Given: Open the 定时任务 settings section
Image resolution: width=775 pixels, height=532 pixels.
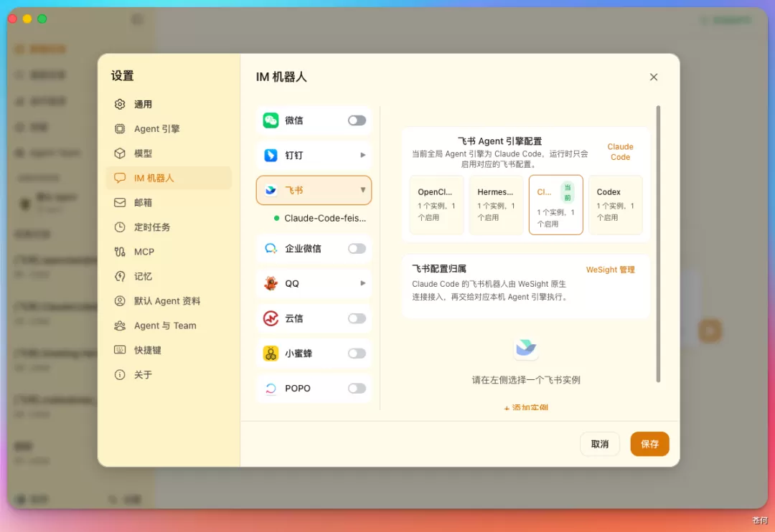Looking at the screenshot, I should click(x=169, y=227).
